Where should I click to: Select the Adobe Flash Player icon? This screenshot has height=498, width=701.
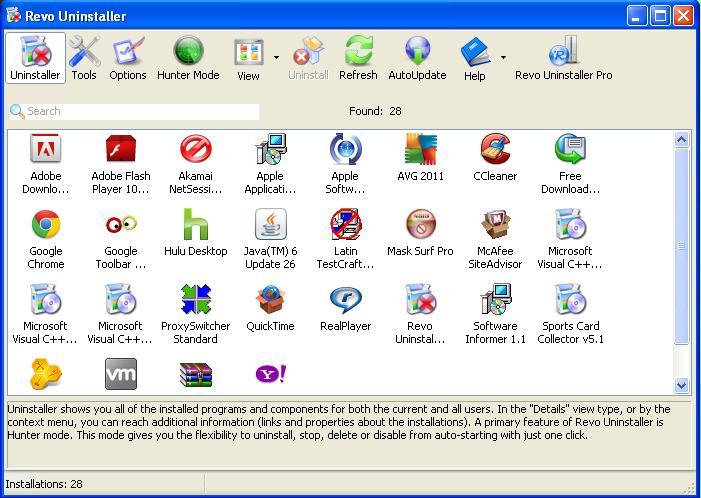(121, 152)
